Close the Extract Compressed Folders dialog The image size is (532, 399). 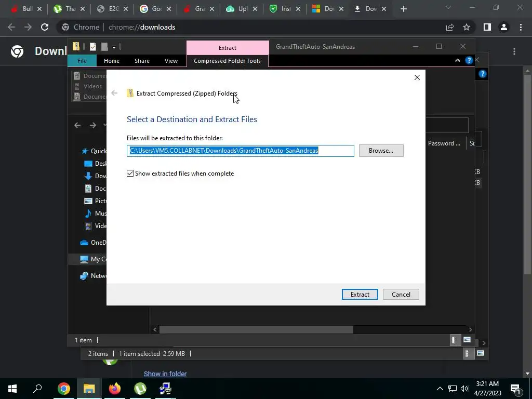(417, 77)
